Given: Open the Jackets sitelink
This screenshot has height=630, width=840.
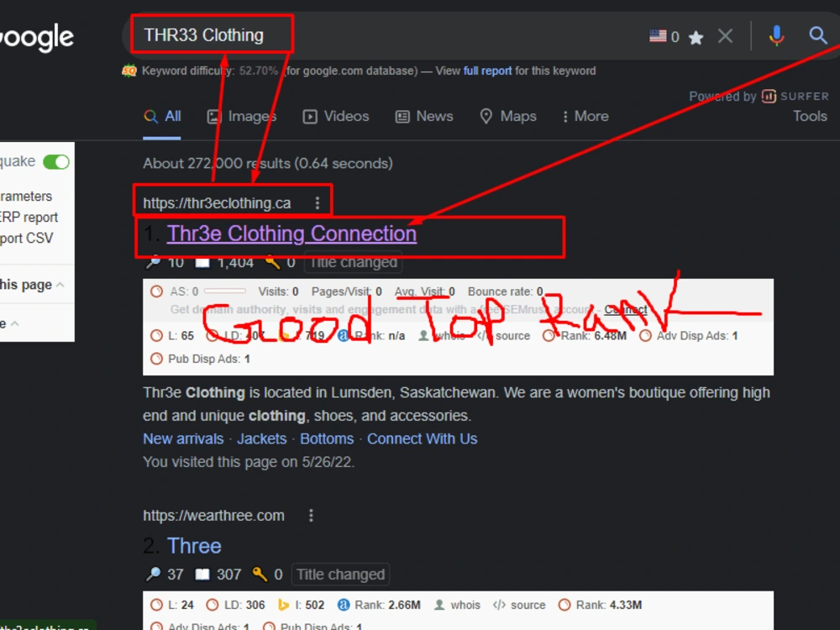Looking at the screenshot, I should tap(262, 438).
